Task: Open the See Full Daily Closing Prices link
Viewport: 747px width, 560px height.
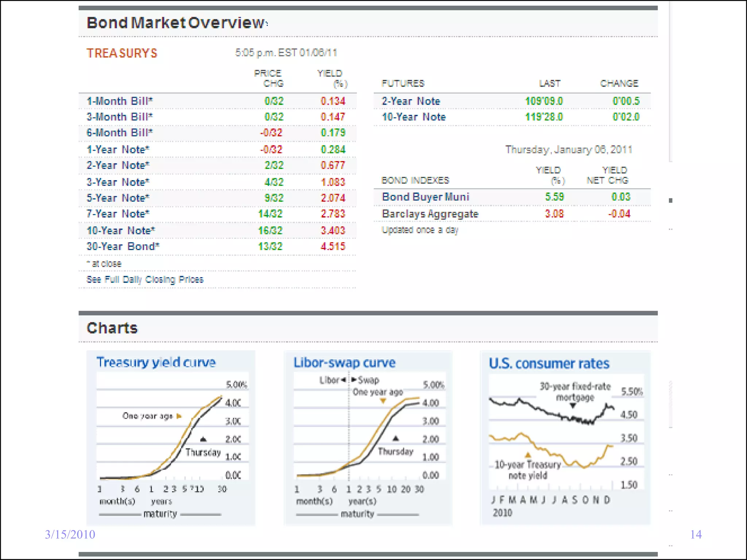Action: click(145, 280)
